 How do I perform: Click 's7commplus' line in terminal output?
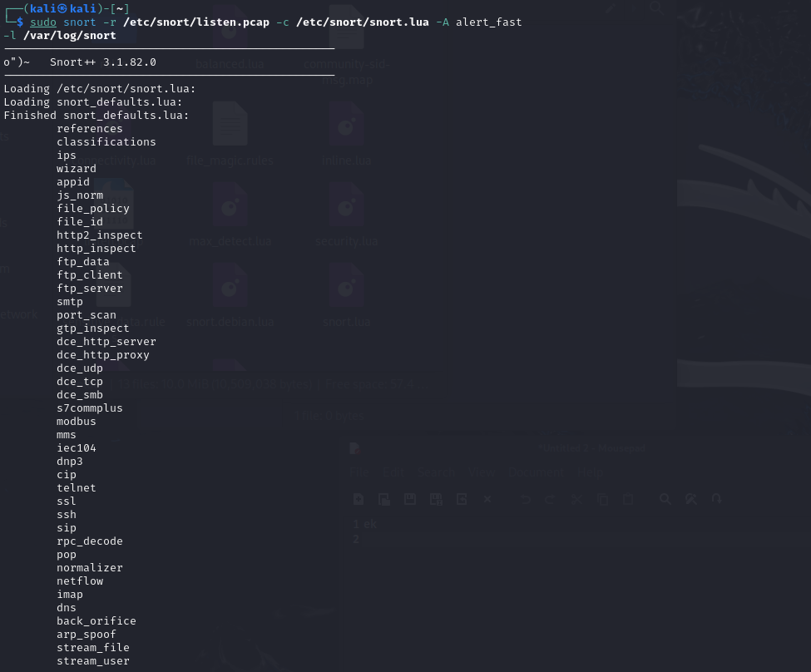click(90, 408)
